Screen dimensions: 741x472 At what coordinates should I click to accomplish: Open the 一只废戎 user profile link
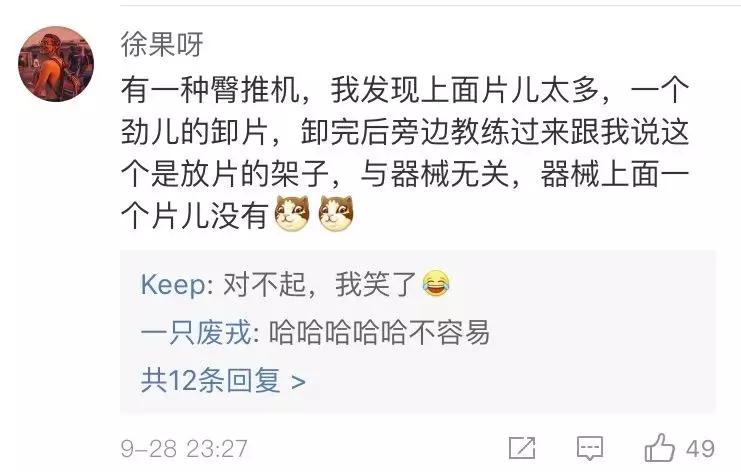[196, 332]
